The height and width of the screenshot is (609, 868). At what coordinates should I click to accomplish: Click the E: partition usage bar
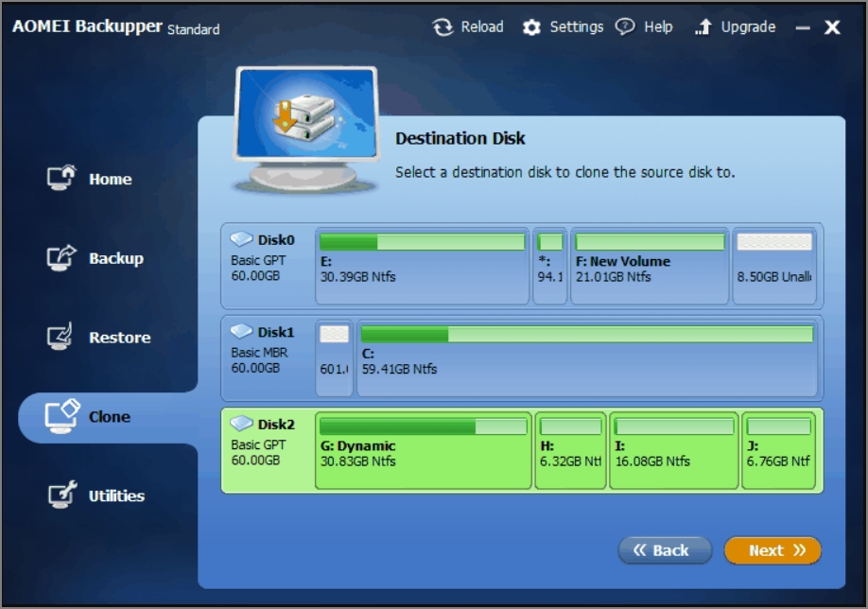click(x=422, y=242)
